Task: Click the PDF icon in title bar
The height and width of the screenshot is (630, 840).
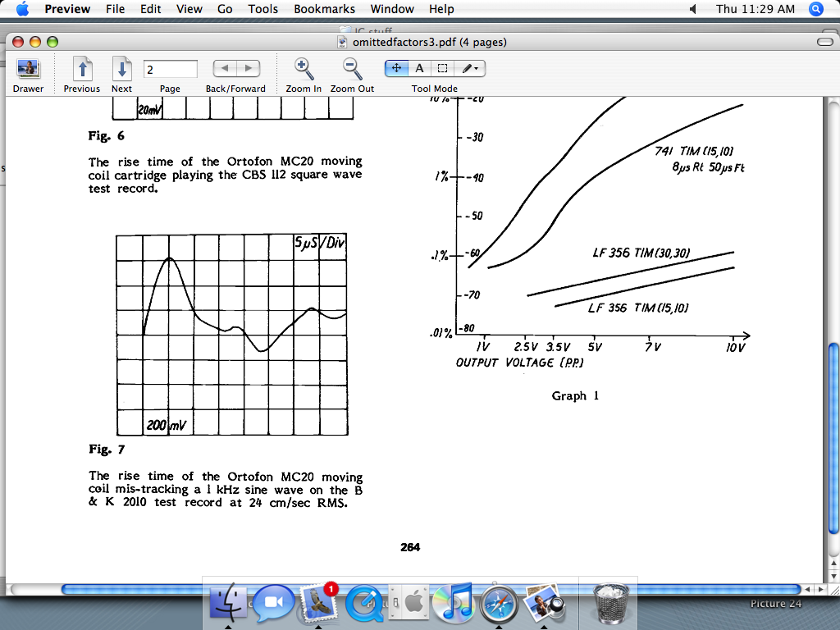Action: pos(342,43)
